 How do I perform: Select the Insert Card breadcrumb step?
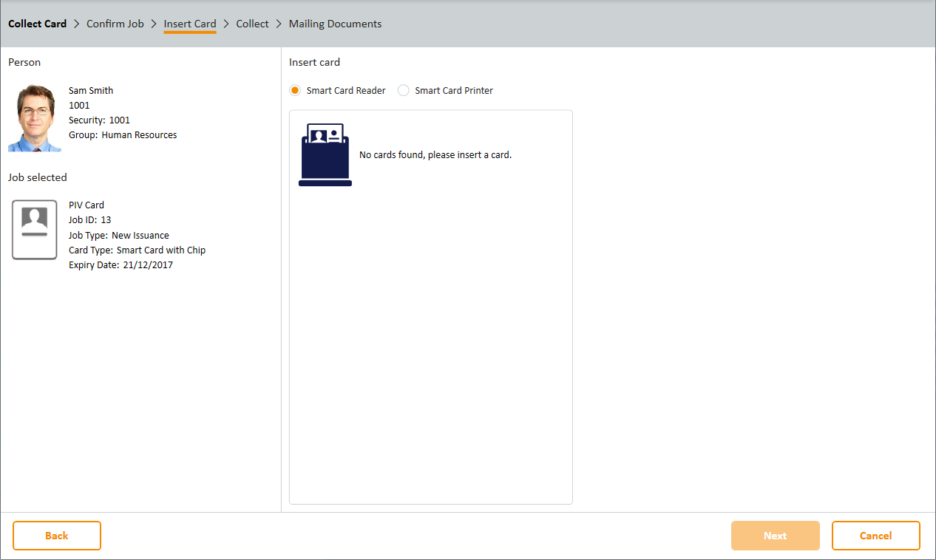point(190,24)
